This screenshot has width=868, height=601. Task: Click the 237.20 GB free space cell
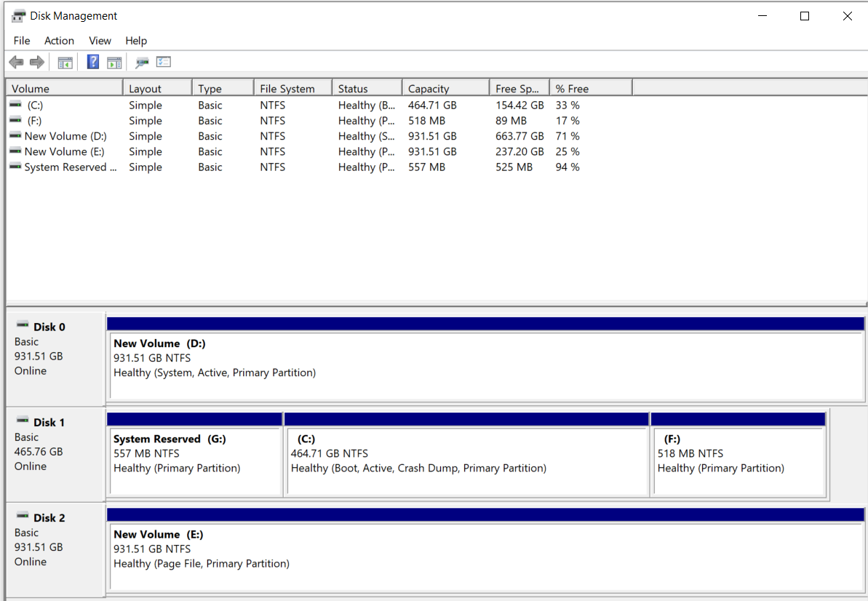point(519,151)
